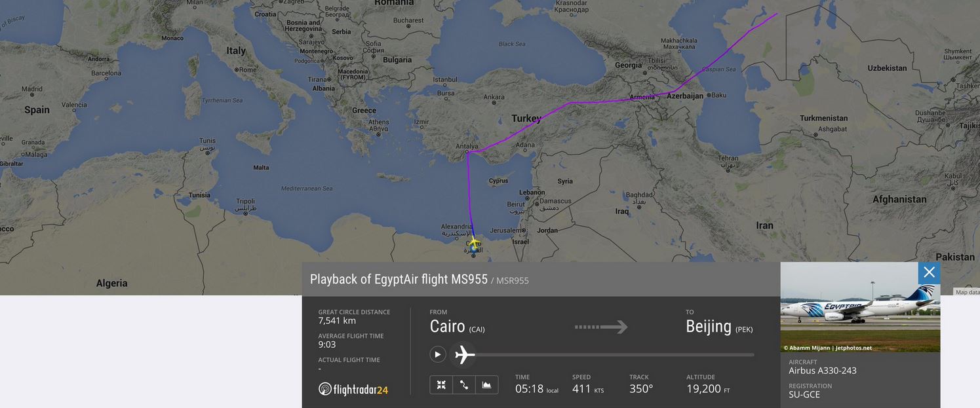
Task: Click the arrow between Cairo and Beijing
Action: [600, 327]
